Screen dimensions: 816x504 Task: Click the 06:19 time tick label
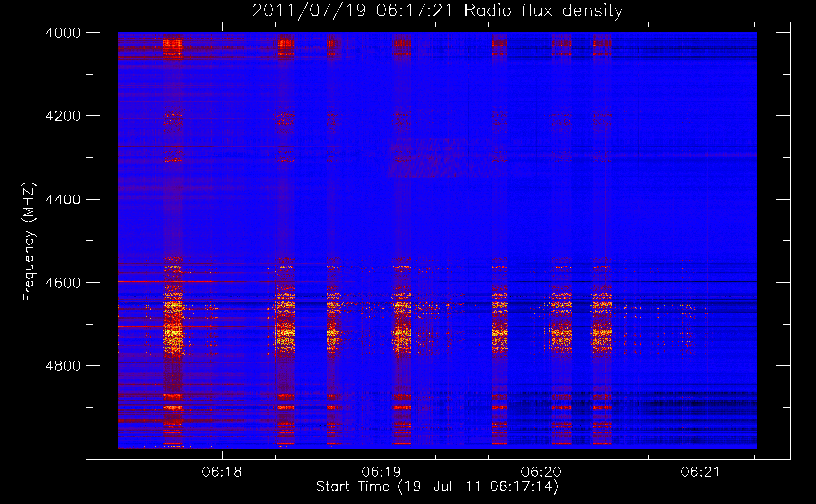point(382,472)
